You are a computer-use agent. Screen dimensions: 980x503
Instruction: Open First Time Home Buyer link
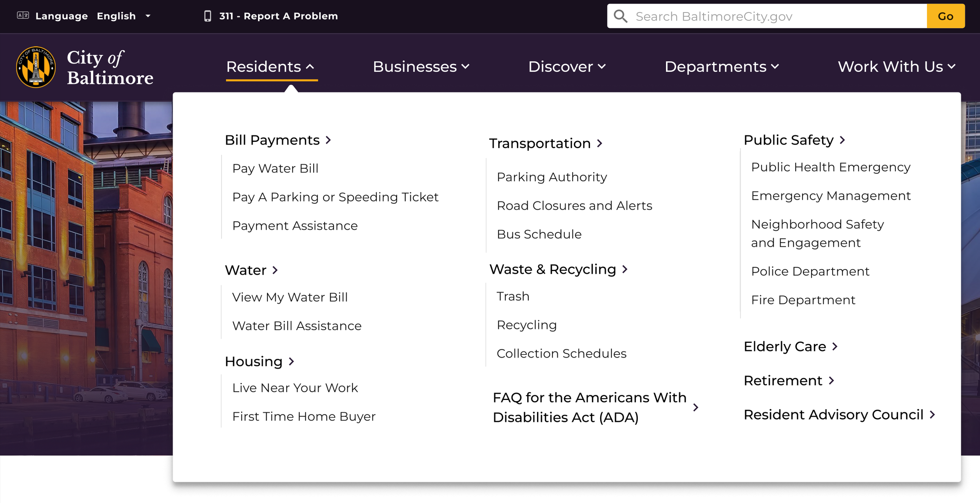pyautogui.click(x=304, y=416)
